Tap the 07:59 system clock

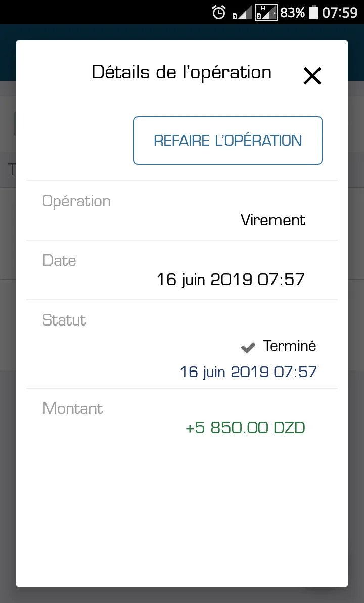point(340,12)
